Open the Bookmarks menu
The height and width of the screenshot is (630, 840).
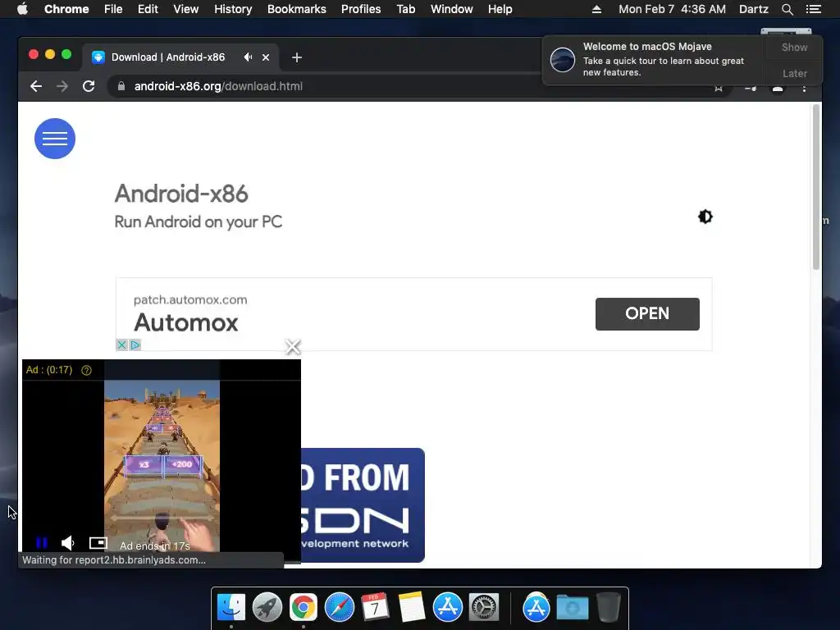[297, 9]
